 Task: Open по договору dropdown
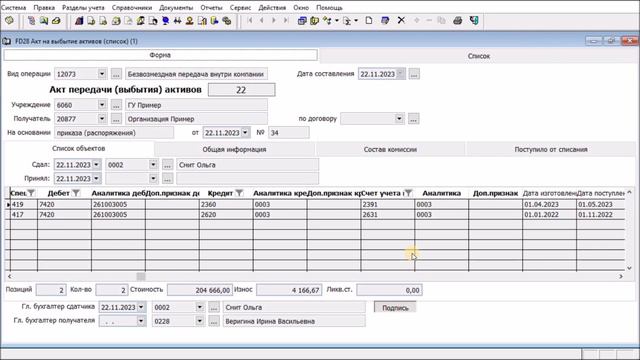(x=399, y=119)
